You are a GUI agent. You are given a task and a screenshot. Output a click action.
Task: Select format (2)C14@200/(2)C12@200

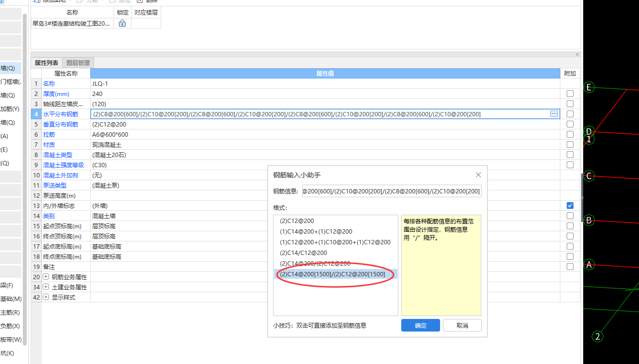pyautogui.click(x=335, y=264)
